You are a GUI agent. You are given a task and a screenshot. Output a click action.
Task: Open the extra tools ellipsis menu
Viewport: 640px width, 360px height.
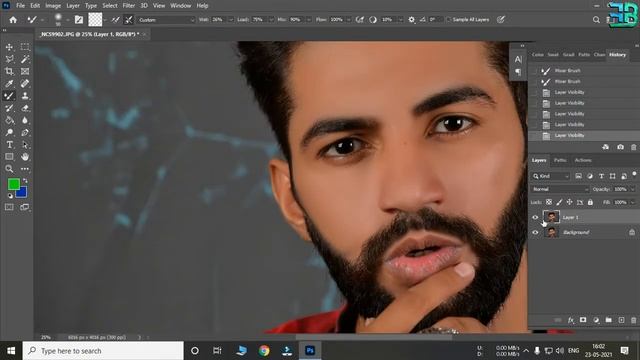point(25,169)
